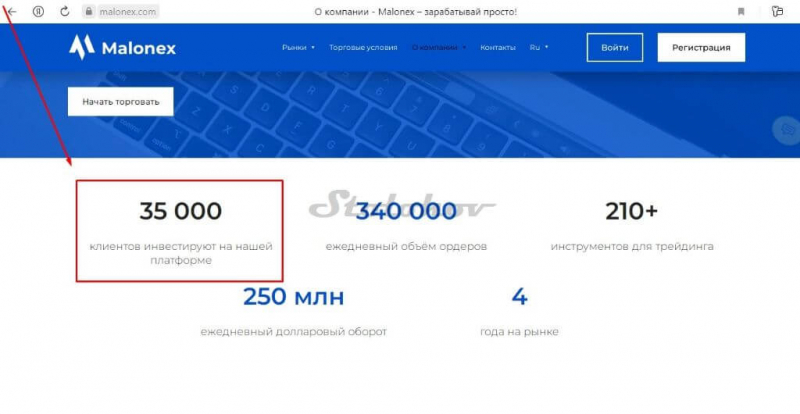Click the text ежедневный долларовый оборот

[293, 332]
